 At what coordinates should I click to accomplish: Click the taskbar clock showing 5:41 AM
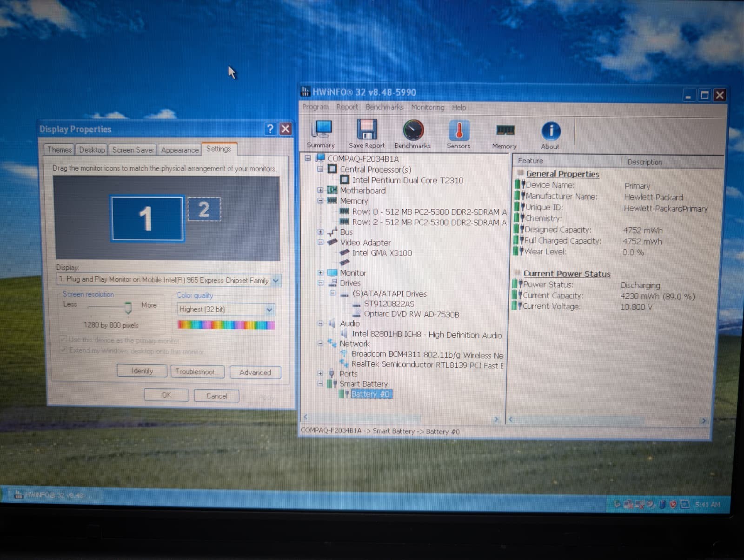click(707, 505)
